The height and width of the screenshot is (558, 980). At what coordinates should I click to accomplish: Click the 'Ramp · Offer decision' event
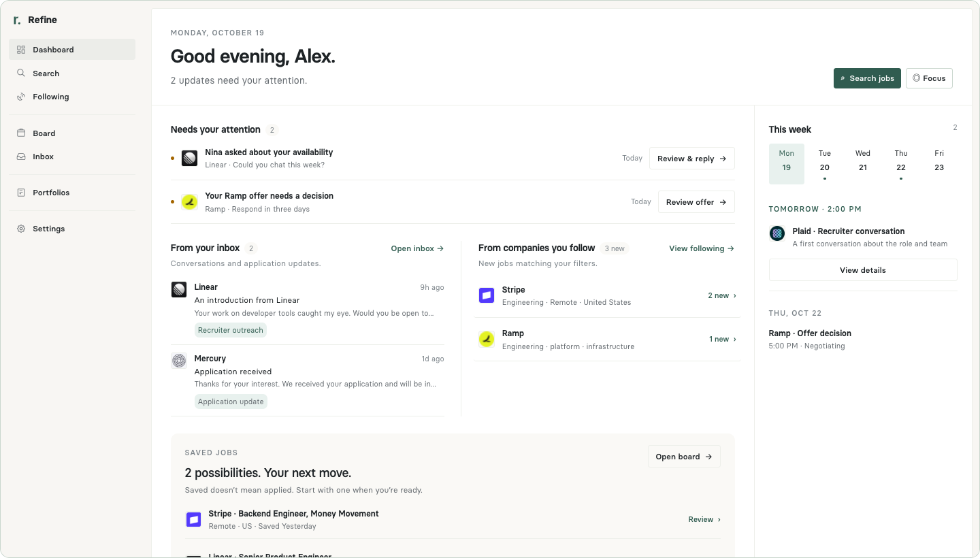tap(810, 339)
